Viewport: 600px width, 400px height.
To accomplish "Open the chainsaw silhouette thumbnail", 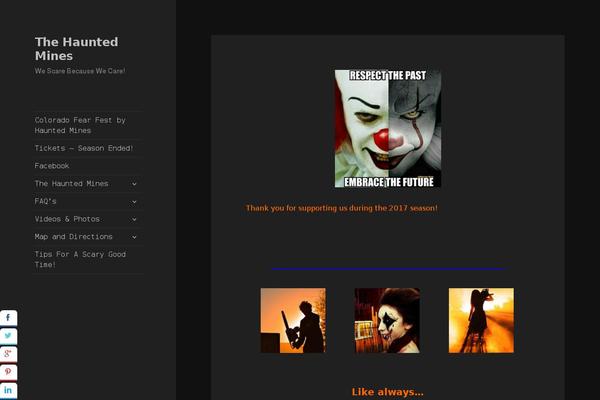I will coord(293,320).
